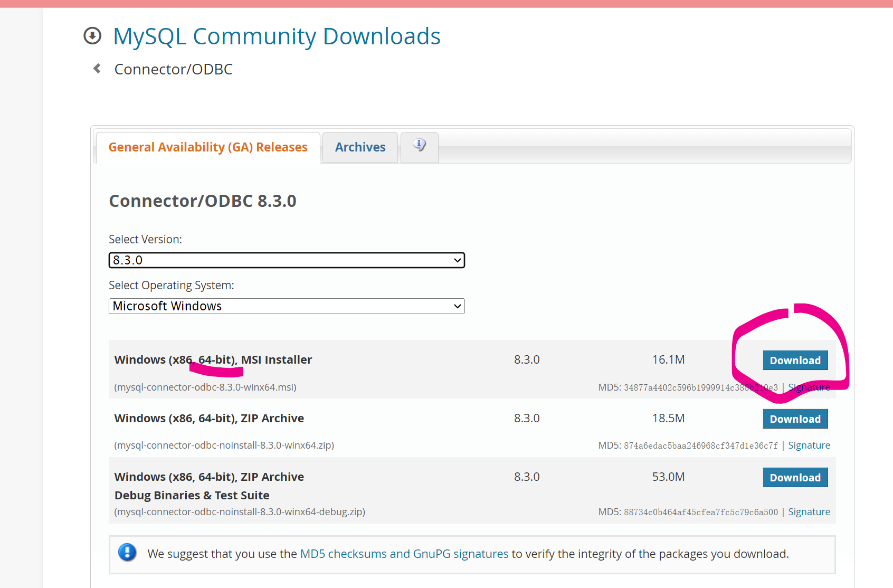The height and width of the screenshot is (588, 893).
Task: Click the 53.0M file size value
Action: (668, 477)
